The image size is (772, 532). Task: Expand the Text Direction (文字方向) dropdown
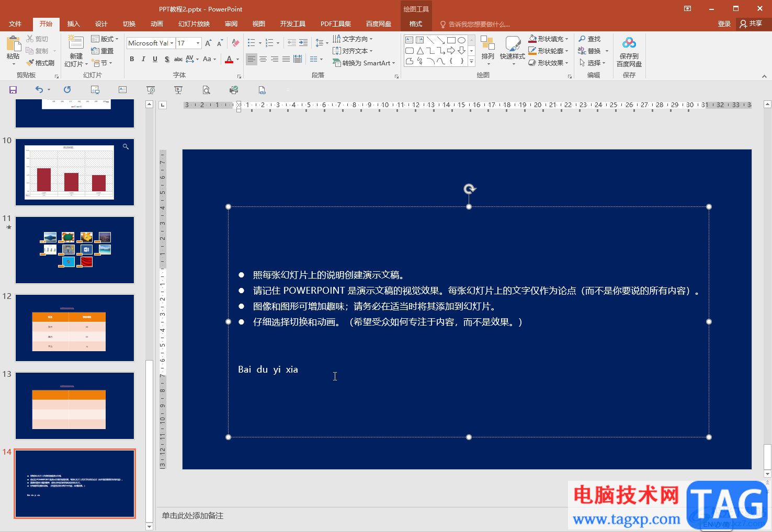(x=371, y=39)
